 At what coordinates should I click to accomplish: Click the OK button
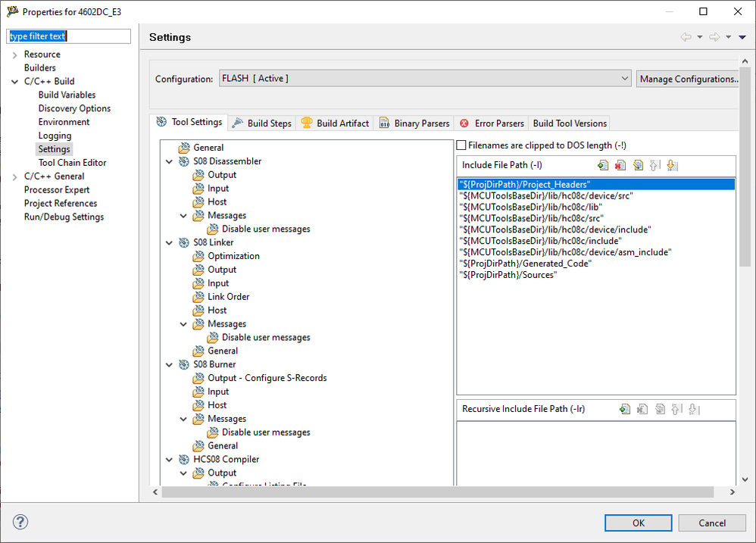(x=639, y=523)
